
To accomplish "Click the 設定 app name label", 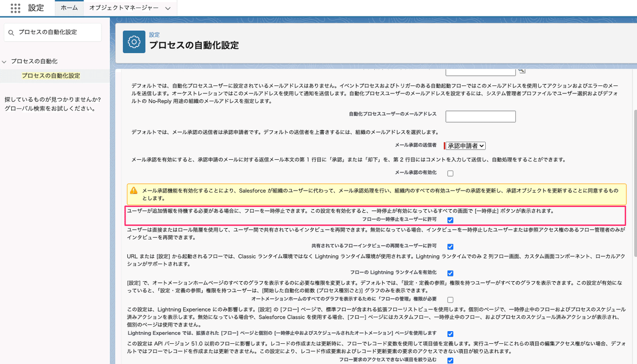I will click(x=36, y=8).
